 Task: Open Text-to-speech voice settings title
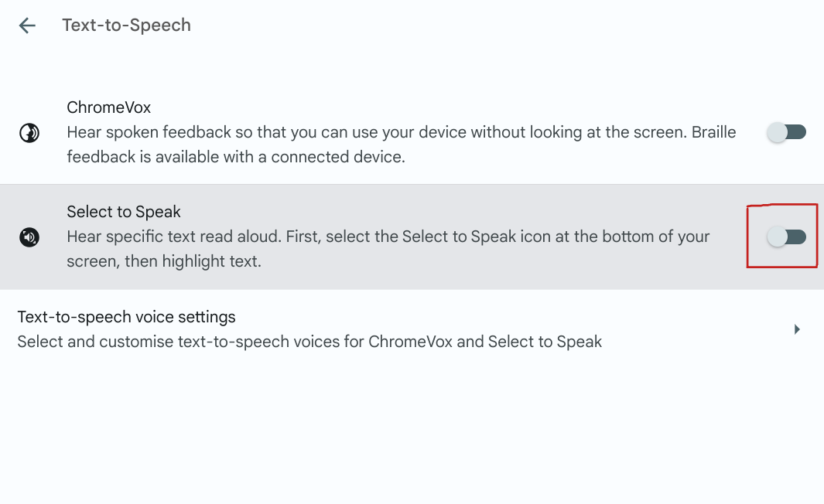(126, 317)
